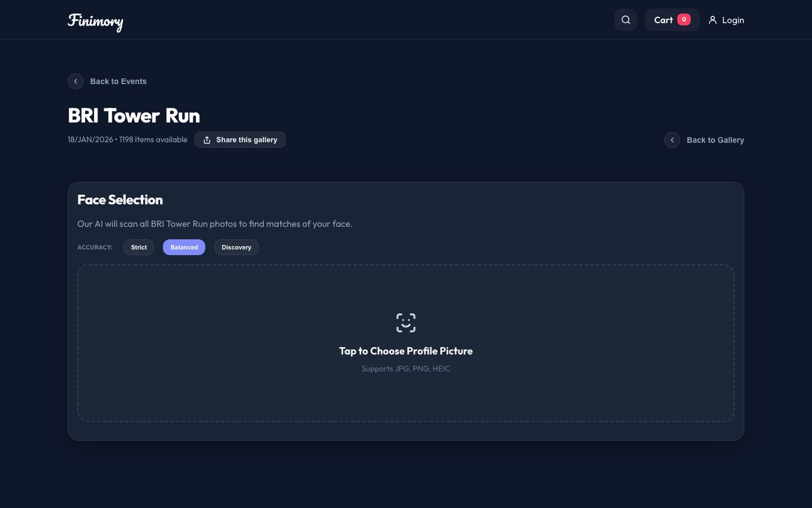The image size is (812, 508).
Task: Click the face scan icon in upload area
Action: [x=406, y=323]
